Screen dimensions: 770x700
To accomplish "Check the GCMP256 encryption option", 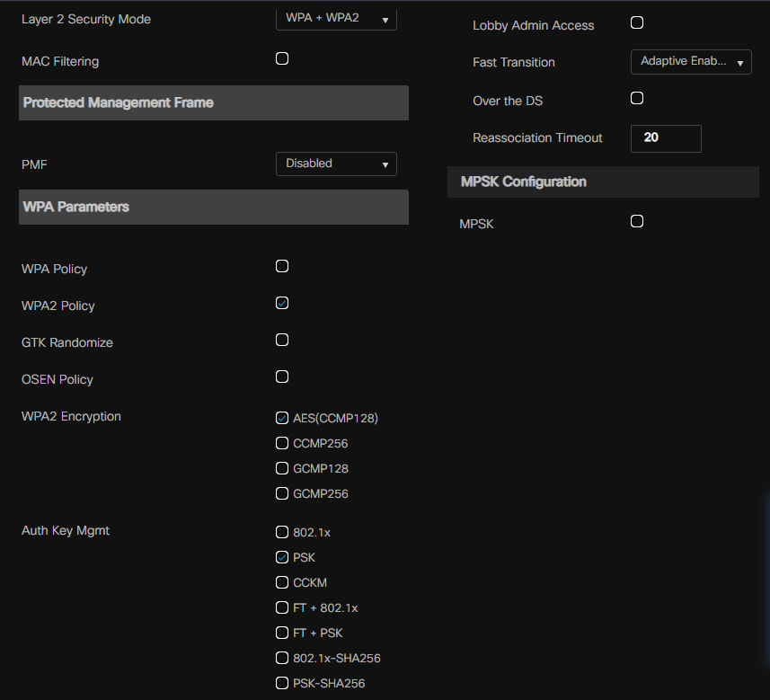I will coord(282,493).
